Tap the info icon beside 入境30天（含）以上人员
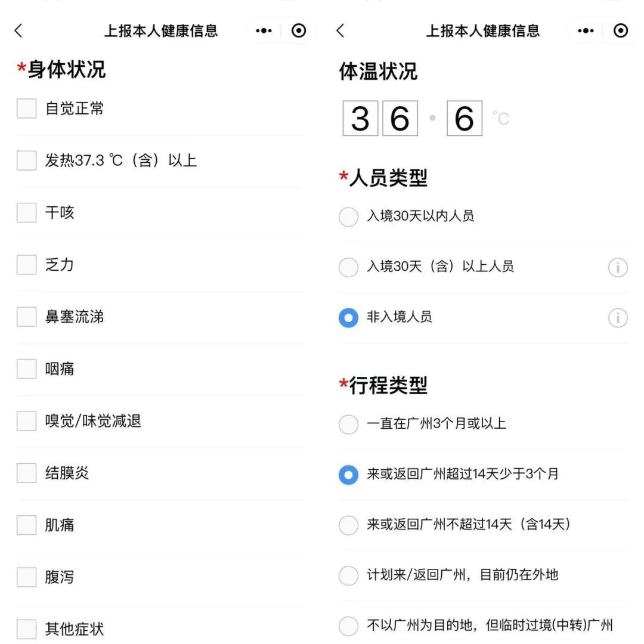Viewport: 644px width, 644px height. pyautogui.click(x=617, y=267)
